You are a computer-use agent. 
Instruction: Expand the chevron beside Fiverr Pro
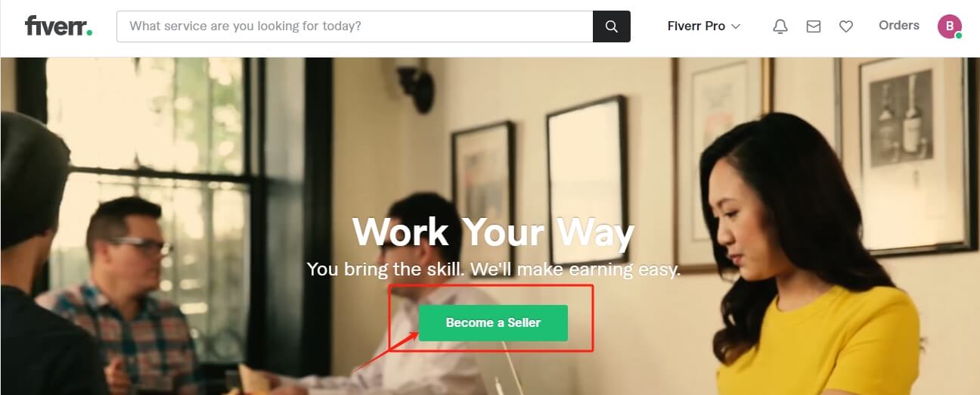click(736, 26)
